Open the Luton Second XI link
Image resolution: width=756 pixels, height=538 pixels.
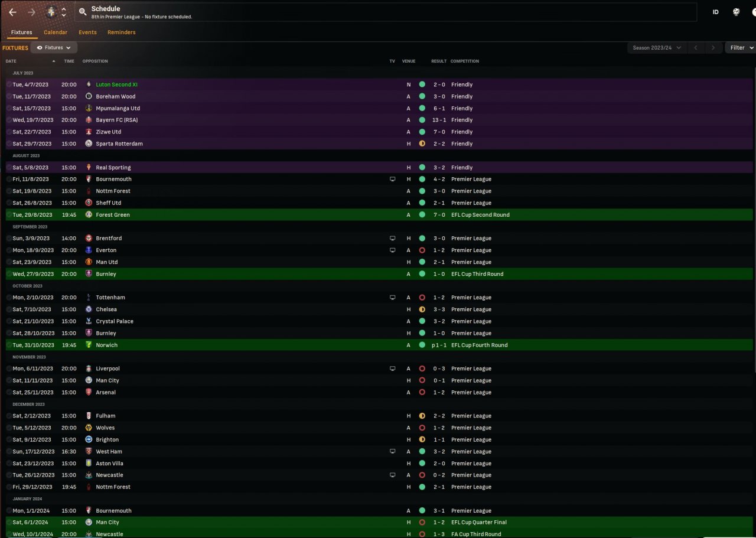(117, 84)
